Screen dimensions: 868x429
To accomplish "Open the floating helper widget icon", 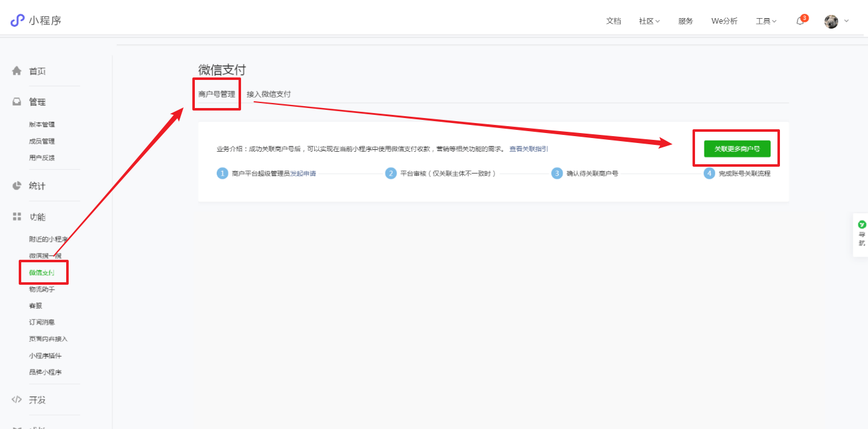I will [862, 224].
